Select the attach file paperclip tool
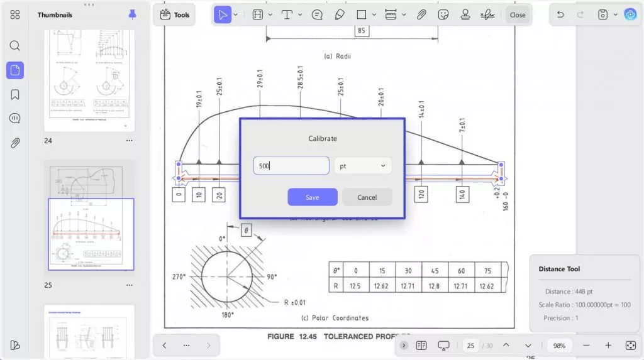 pyautogui.click(x=421, y=15)
